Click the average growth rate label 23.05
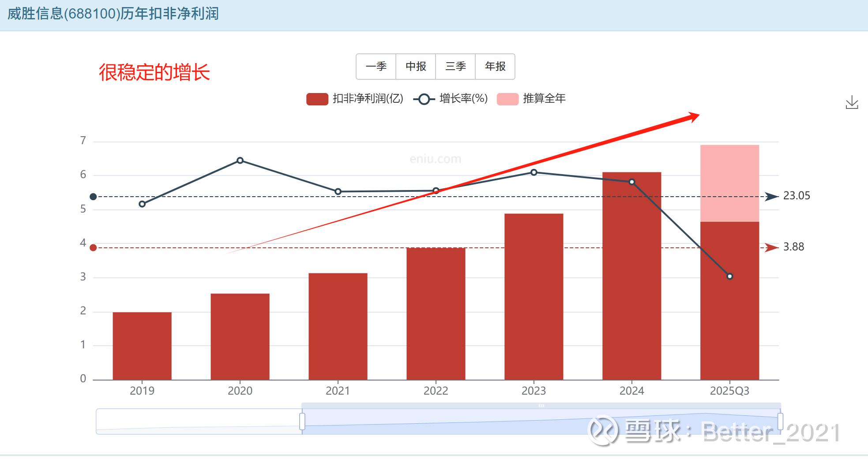 click(x=797, y=196)
